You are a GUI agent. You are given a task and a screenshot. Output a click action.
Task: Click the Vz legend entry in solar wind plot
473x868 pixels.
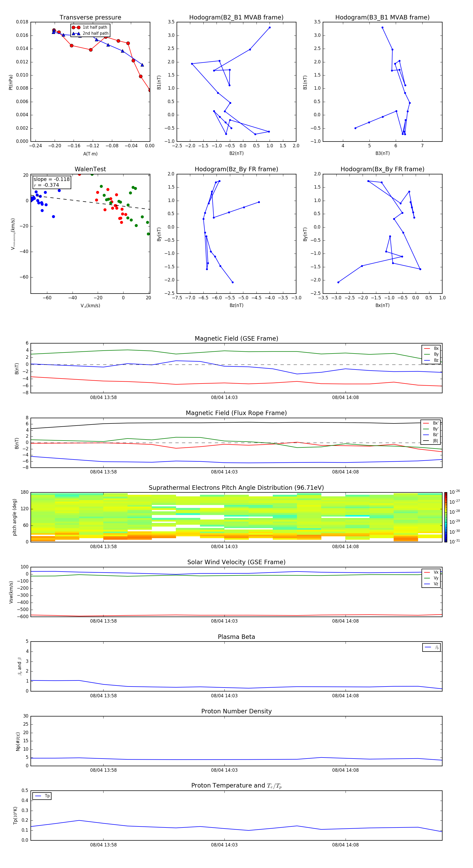point(431,584)
